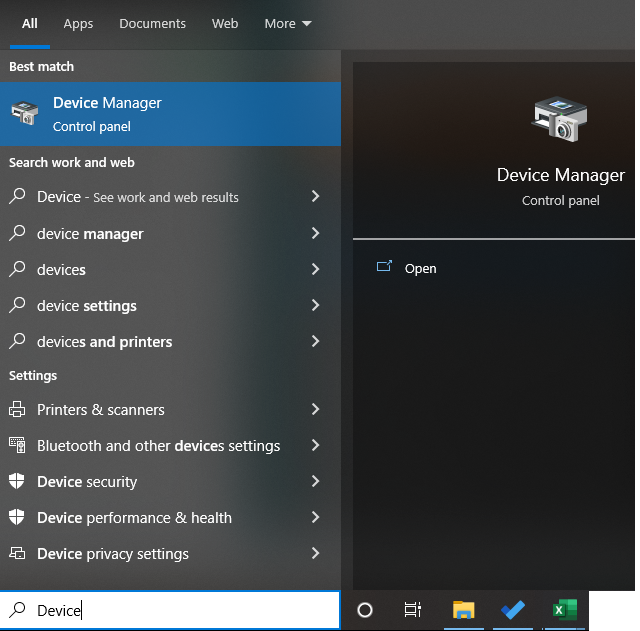
Task: Expand the More filter dropdown
Action: pyautogui.click(x=288, y=24)
